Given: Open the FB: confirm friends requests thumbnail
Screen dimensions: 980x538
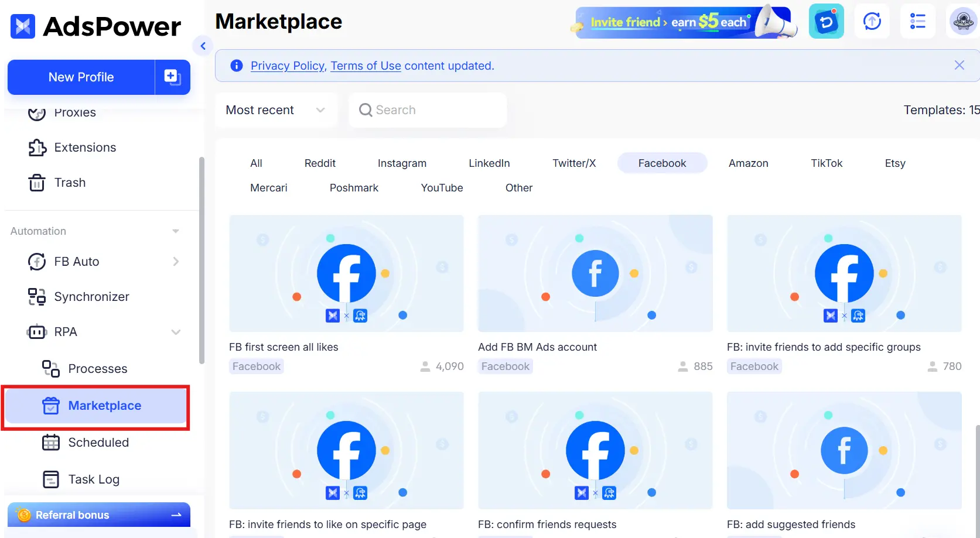Looking at the screenshot, I should pyautogui.click(x=595, y=451).
